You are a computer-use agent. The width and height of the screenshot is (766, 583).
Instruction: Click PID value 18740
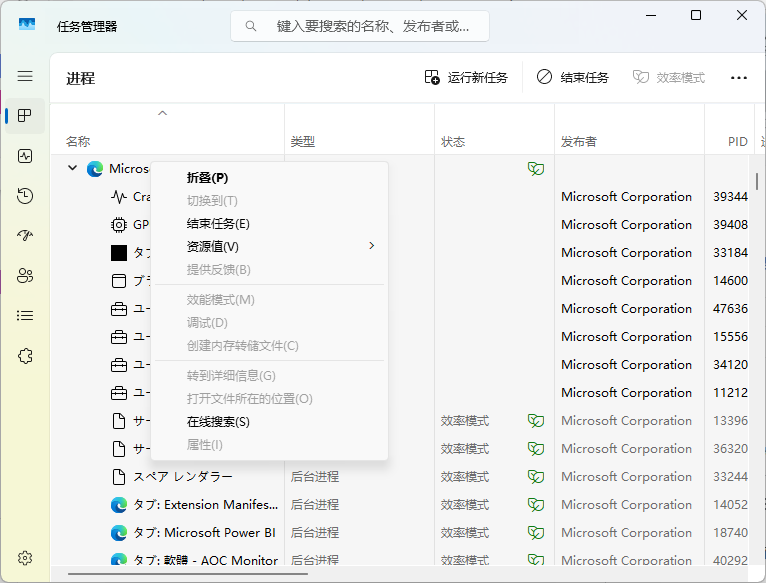pyautogui.click(x=730, y=533)
